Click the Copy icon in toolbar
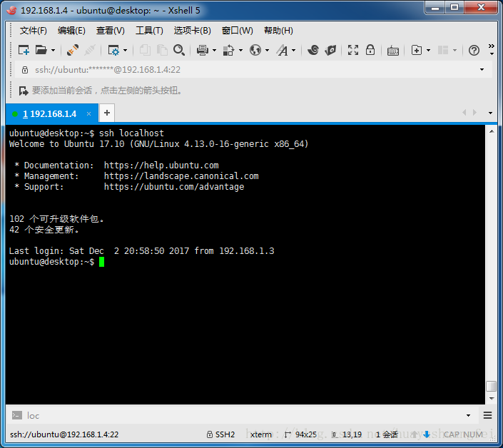503x448 pixels. 145,50
